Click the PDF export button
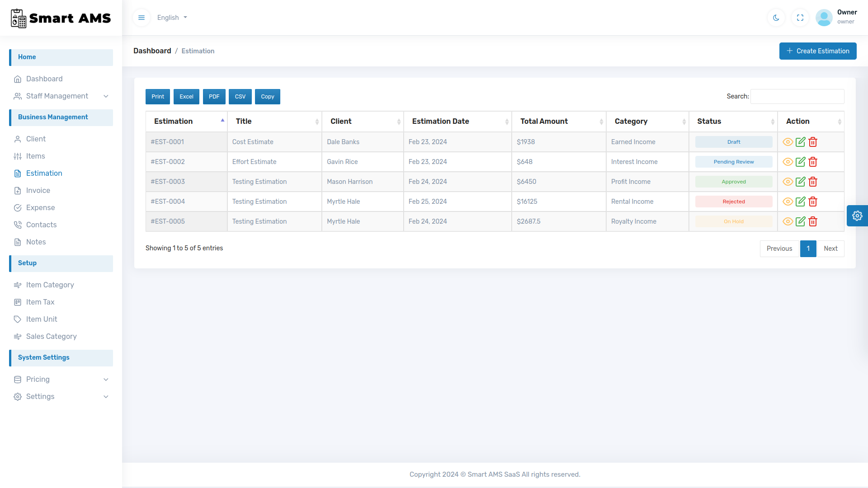 coord(214,97)
